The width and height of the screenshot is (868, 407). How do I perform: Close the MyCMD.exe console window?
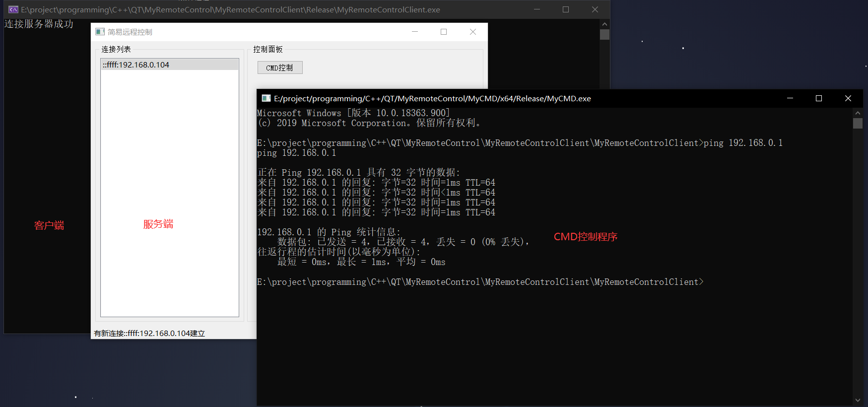(x=848, y=98)
